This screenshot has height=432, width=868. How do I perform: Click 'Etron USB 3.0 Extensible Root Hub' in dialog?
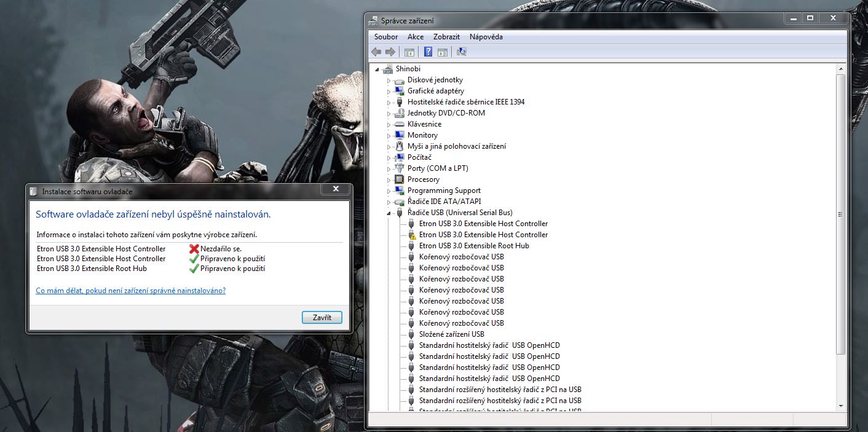[x=92, y=269]
